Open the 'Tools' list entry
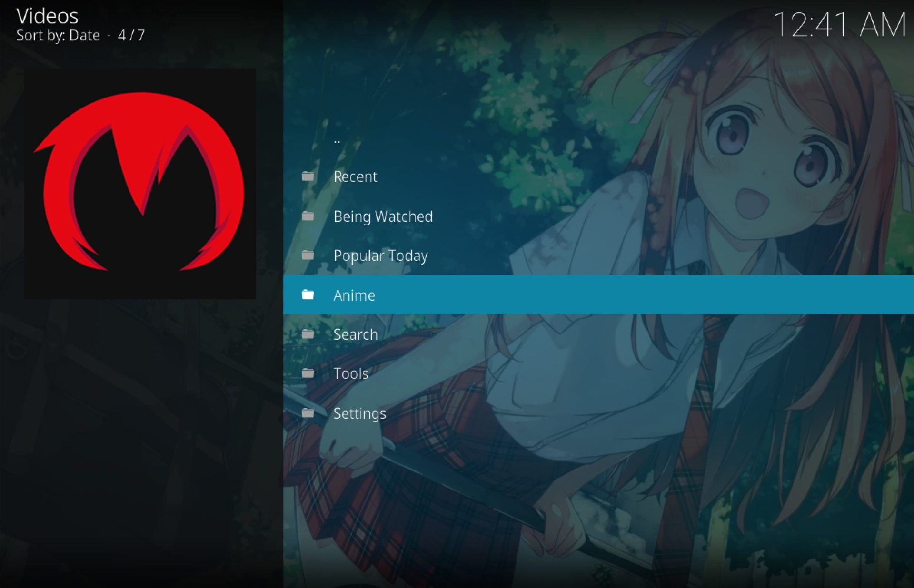 pos(598,373)
